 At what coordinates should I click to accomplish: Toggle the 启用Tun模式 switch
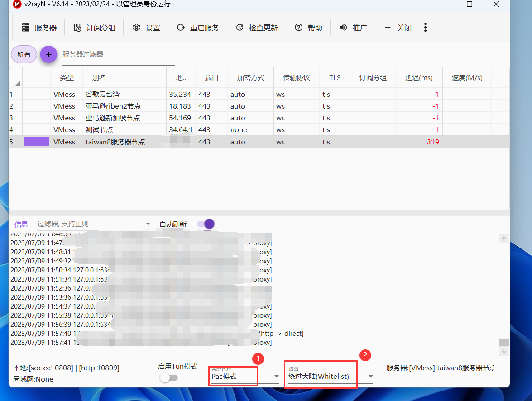click(168, 377)
